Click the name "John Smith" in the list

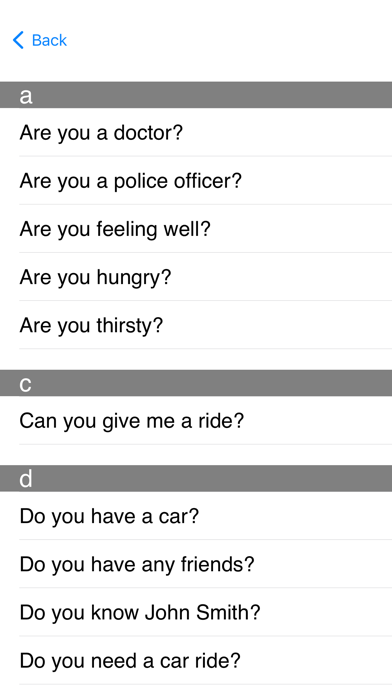(197, 612)
